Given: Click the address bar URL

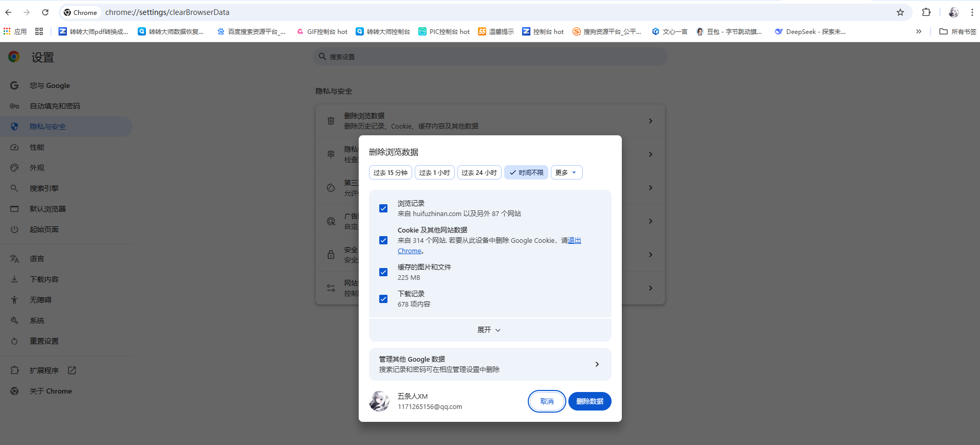Looking at the screenshot, I should pos(168,12).
